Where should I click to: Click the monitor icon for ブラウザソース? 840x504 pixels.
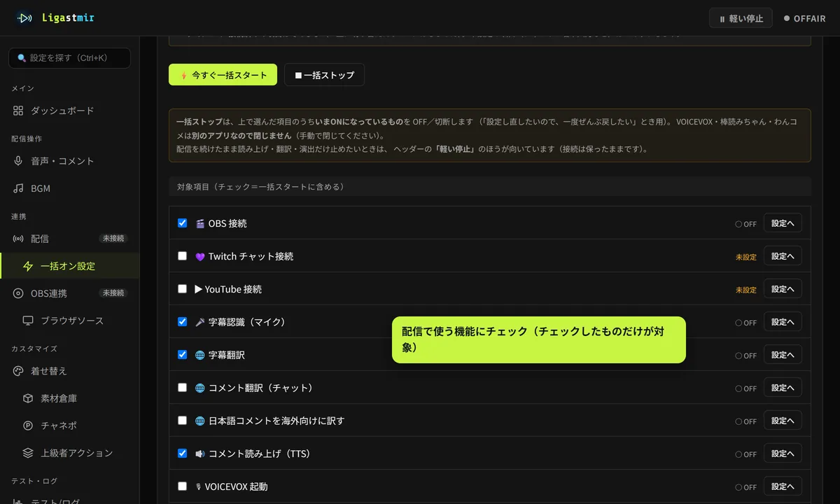coord(28,321)
